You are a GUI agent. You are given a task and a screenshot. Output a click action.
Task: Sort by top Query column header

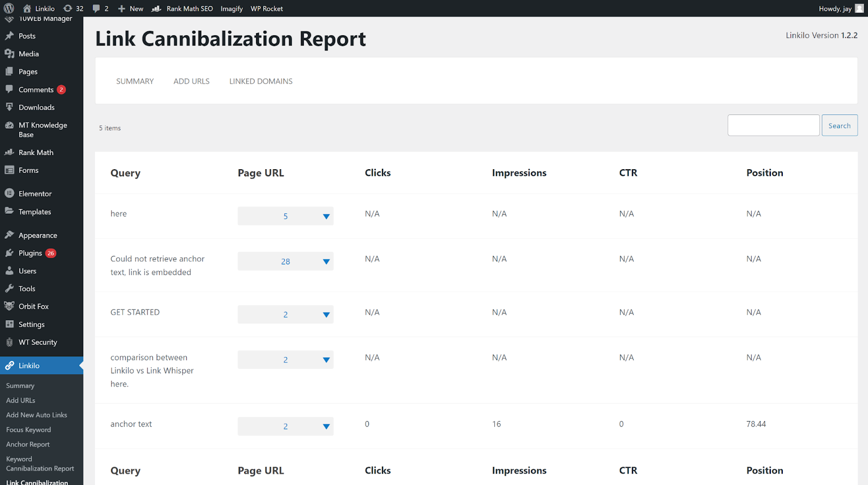125,173
